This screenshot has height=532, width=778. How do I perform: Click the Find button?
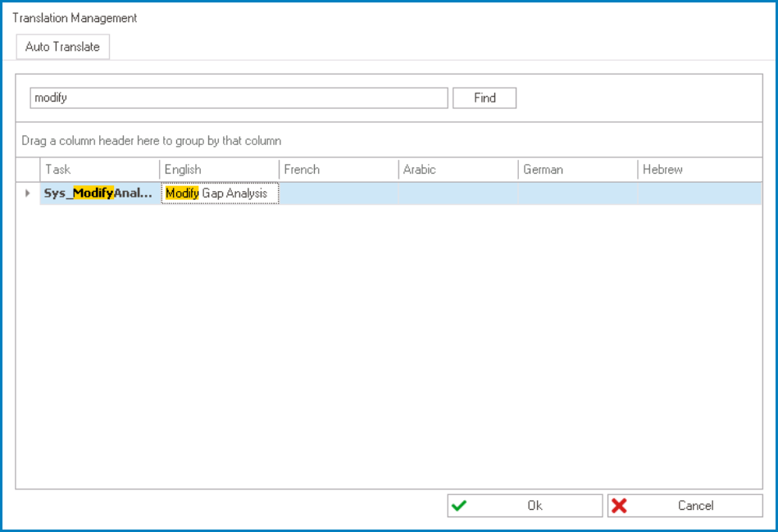click(485, 98)
